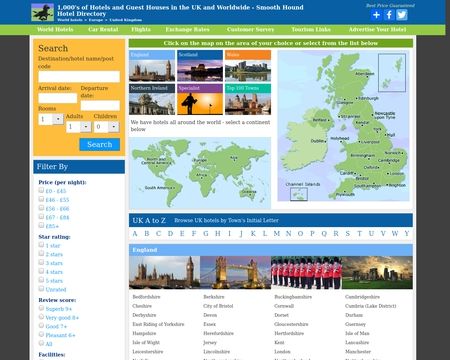The image size is (450, 360).
Task: Open the Queen's Guards photo
Action: (x=306, y=272)
